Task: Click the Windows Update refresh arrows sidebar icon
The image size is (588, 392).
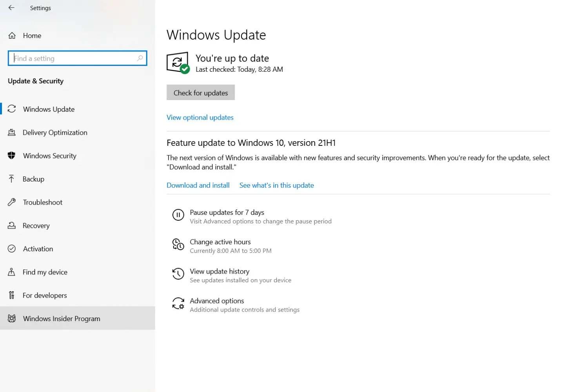Action: point(12,109)
